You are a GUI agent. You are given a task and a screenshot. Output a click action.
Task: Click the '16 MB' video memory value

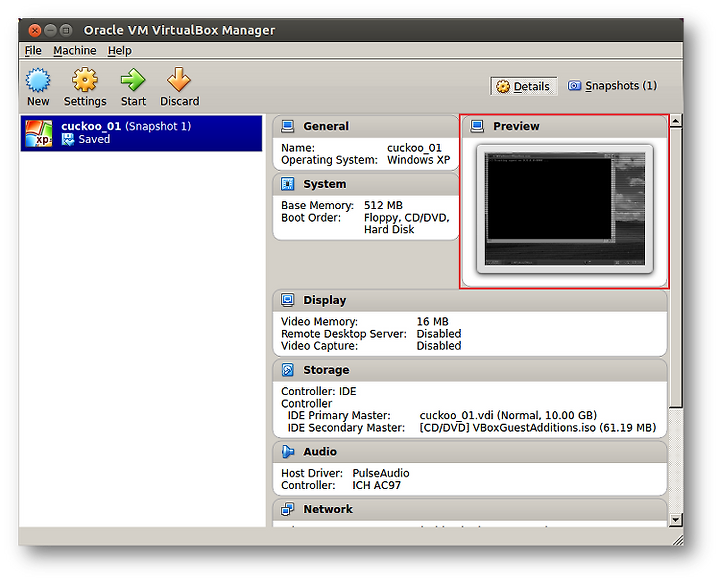[432, 322]
